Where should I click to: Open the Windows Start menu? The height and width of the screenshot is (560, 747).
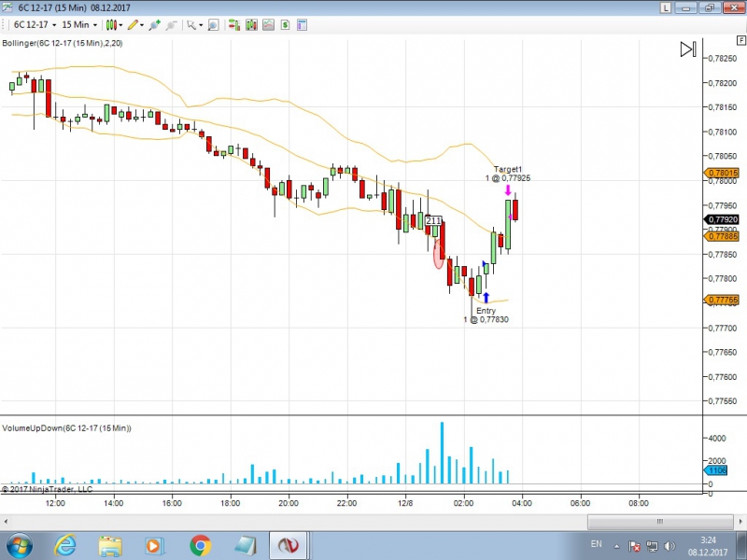(x=20, y=546)
